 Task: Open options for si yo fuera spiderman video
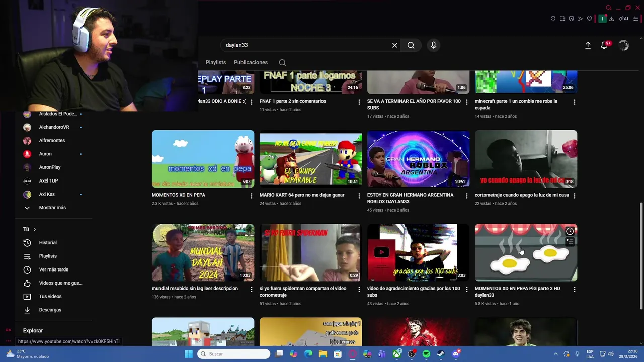(359, 289)
